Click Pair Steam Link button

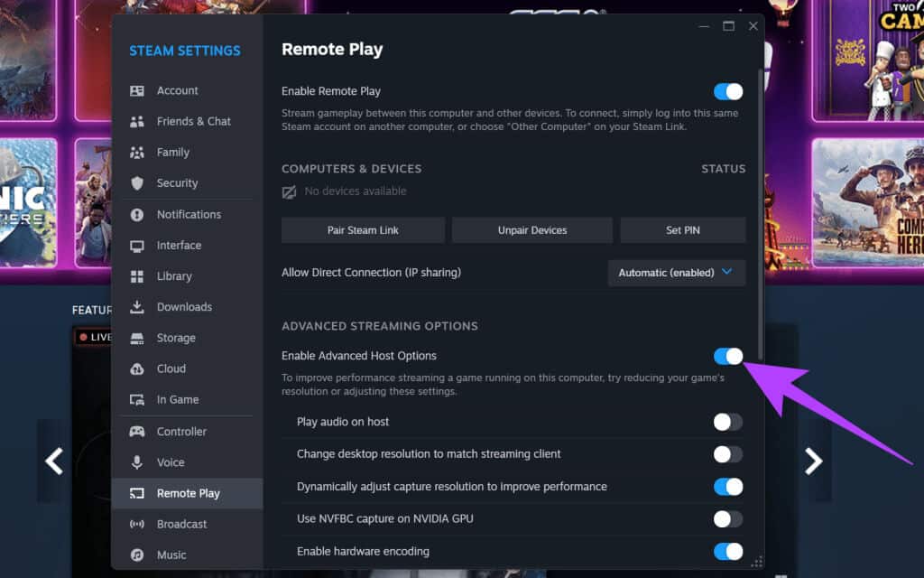click(363, 230)
